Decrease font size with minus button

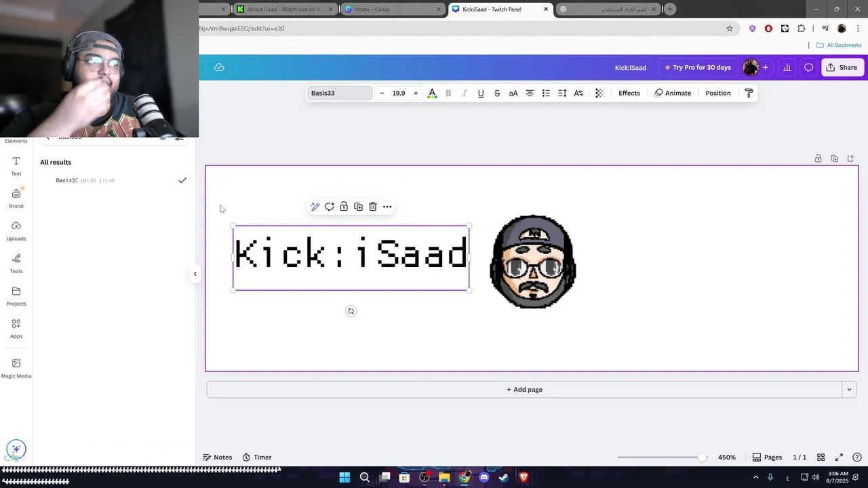[382, 93]
